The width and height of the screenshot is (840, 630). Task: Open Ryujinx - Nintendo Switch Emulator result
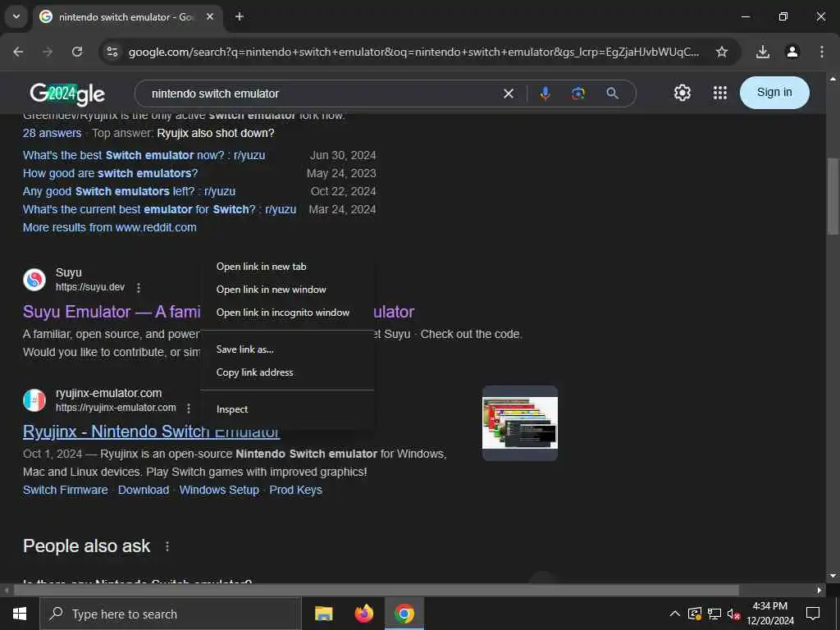click(x=151, y=431)
